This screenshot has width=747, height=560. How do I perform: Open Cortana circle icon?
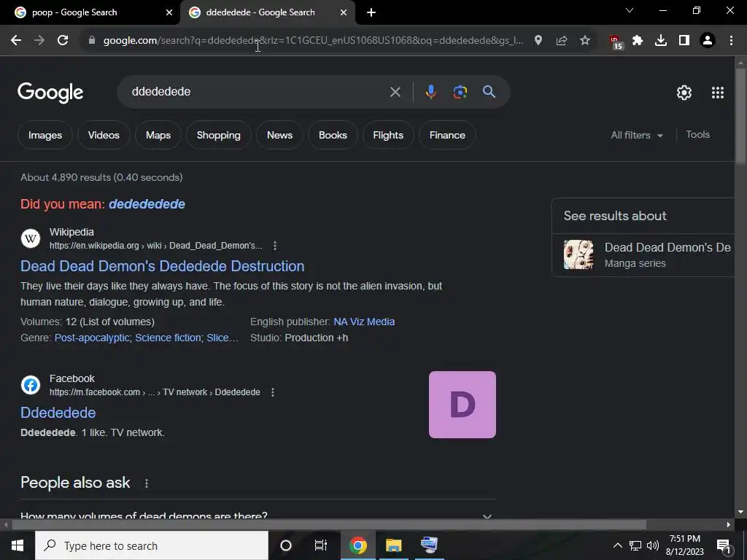286,545
